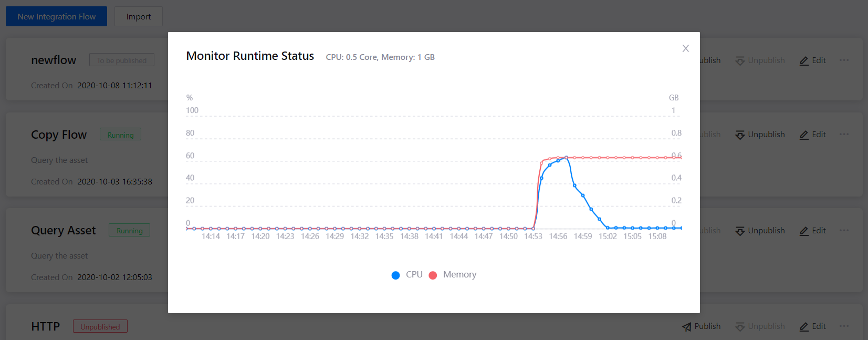868x340 pixels.
Task: Open more options menu for the HTTP flow
Action: click(843, 326)
